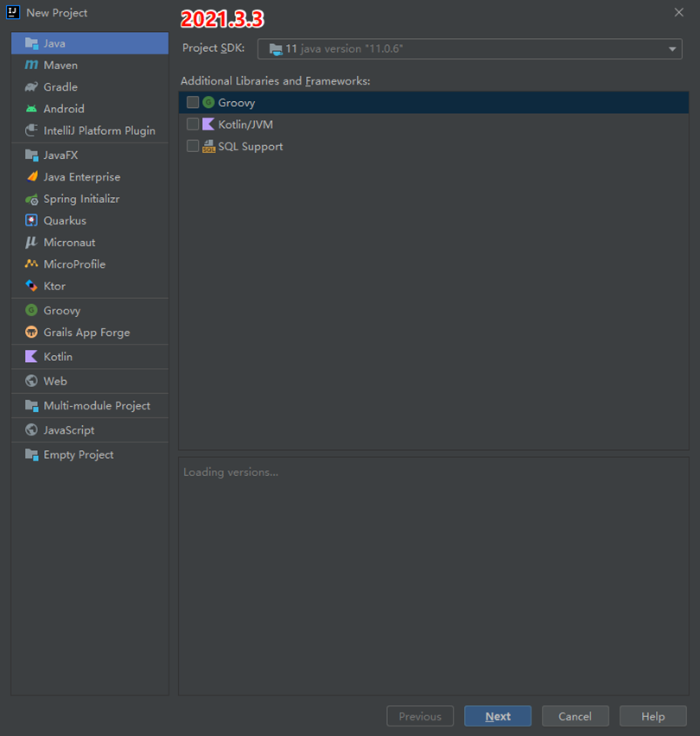Image resolution: width=700 pixels, height=736 pixels.
Task: Pick Java Enterprise label in list
Action: 82,177
